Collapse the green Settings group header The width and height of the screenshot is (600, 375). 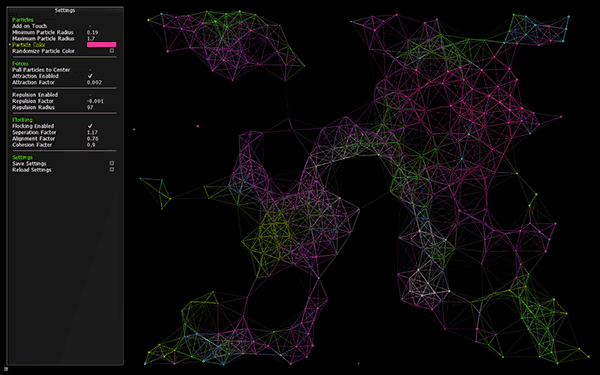(22, 157)
